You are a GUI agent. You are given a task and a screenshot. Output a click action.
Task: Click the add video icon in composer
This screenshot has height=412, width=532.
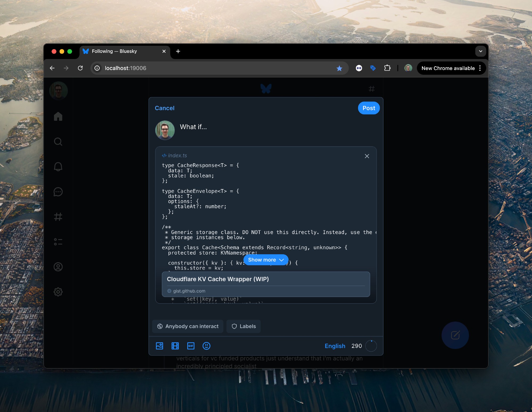(x=175, y=346)
